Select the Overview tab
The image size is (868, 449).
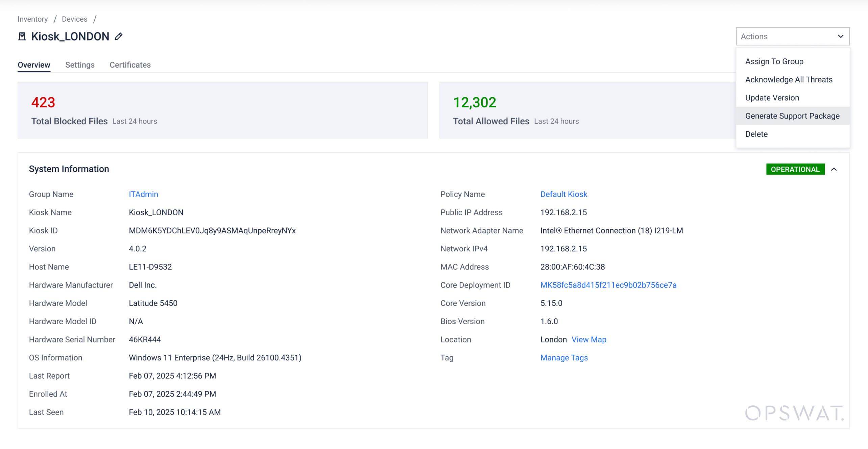(34, 65)
